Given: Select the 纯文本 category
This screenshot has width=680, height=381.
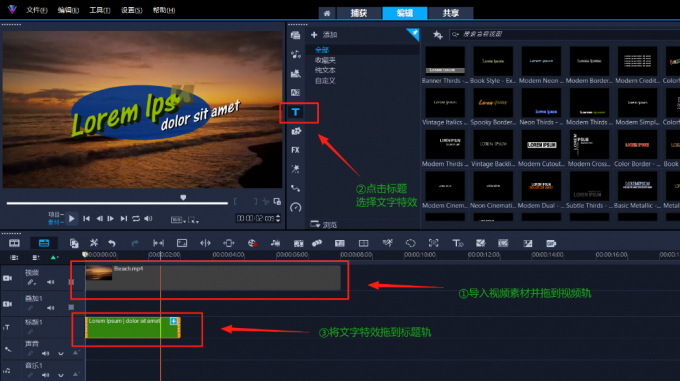Looking at the screenshot, I should pyautogui.click(x=325, y=70).
